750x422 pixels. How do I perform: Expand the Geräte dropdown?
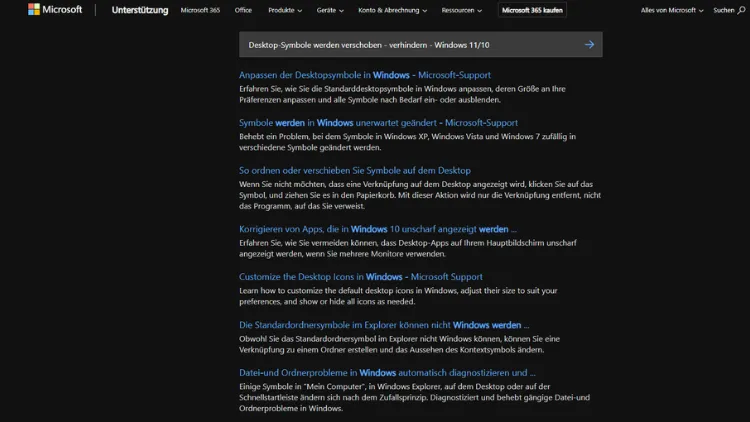point(330,10)
